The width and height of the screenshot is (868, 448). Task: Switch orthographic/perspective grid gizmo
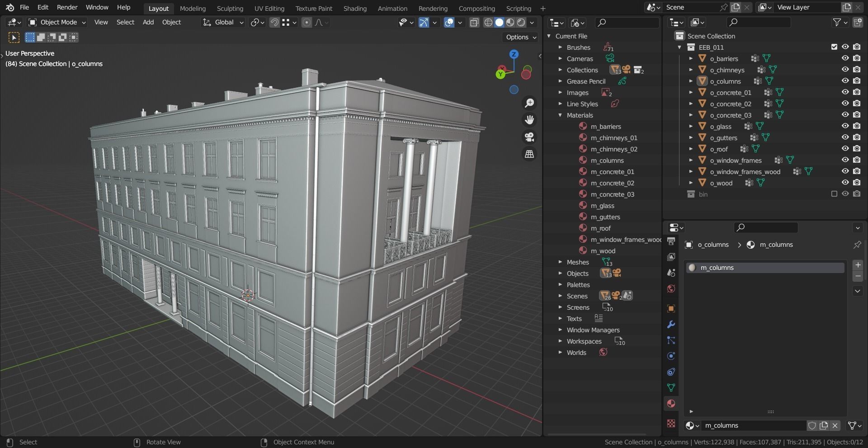529,154
